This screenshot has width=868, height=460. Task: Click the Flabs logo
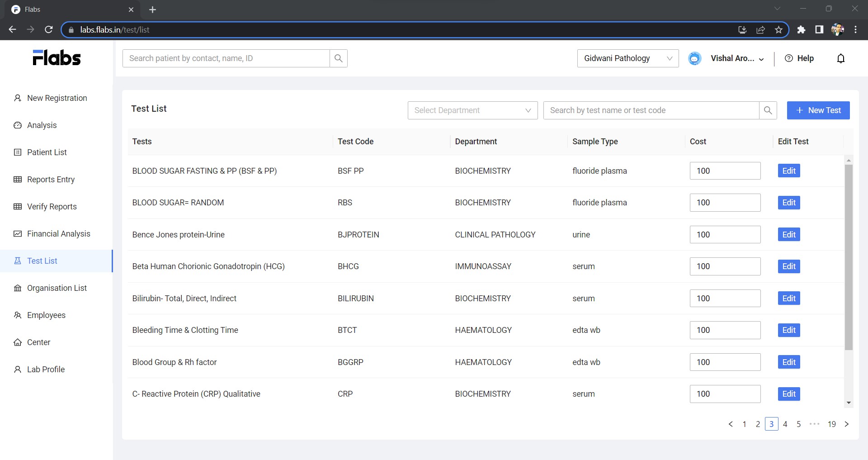click(x=56, y=57)
